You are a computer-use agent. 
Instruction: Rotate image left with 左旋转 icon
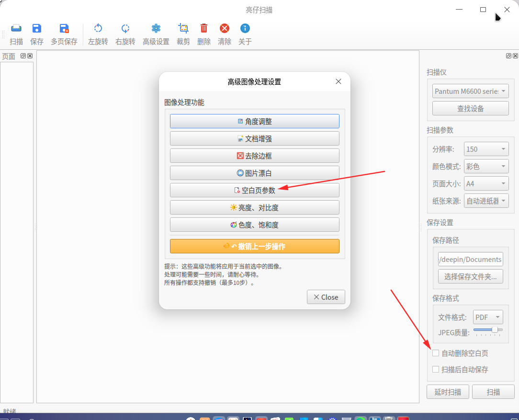pos(98,28)
